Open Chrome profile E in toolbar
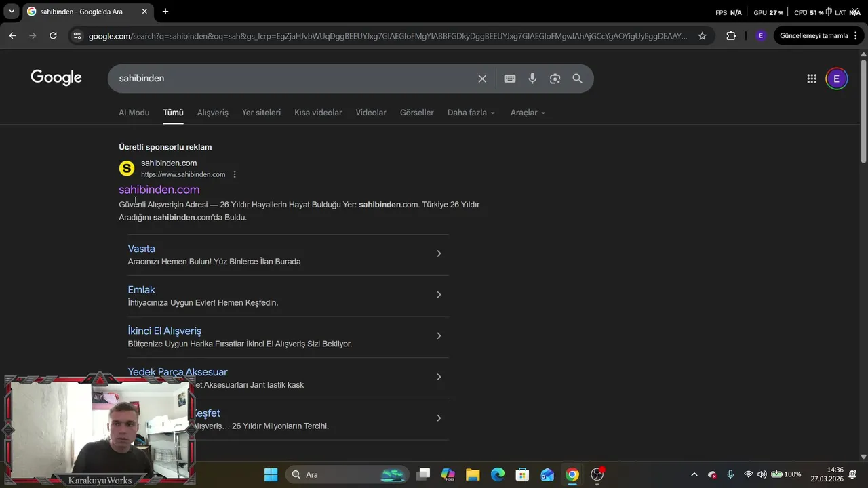This screenshot has width=868, height=488. (761, 35)
